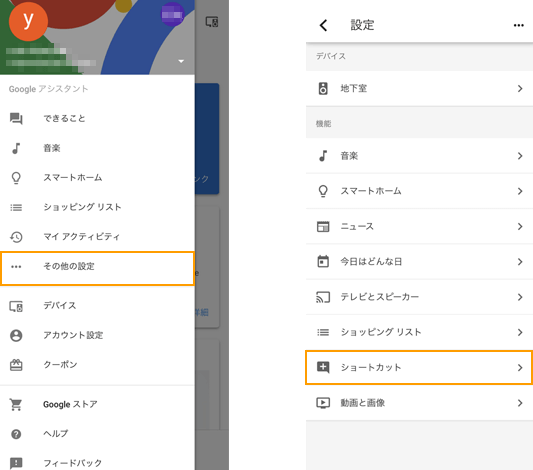This screenshot has width=533, height=470.
Task: Open Google ストア link
Action: [x=97, y=404]
